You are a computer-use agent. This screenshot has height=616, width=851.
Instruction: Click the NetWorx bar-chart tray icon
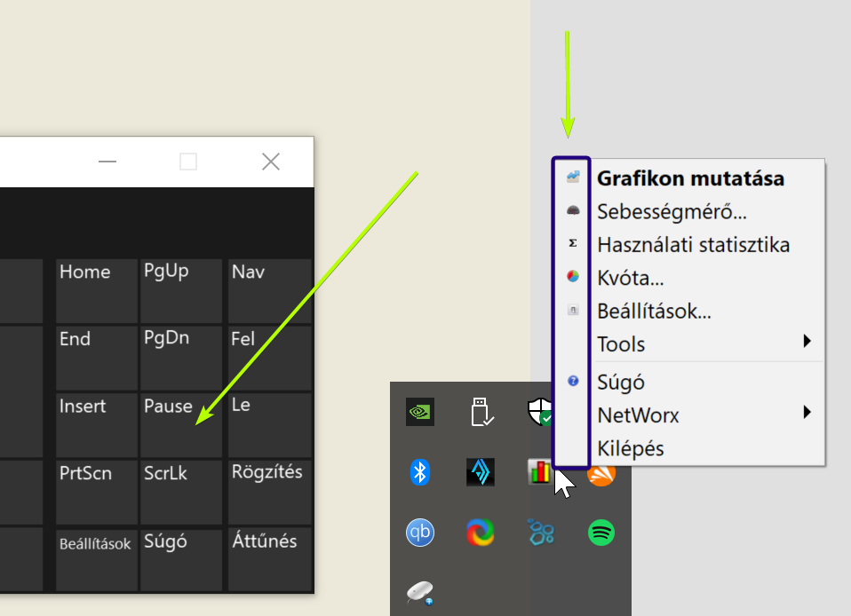(540, 472)
